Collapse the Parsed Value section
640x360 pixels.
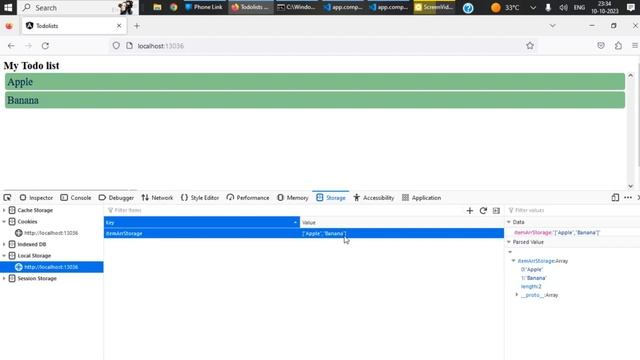tap(509, 242)
